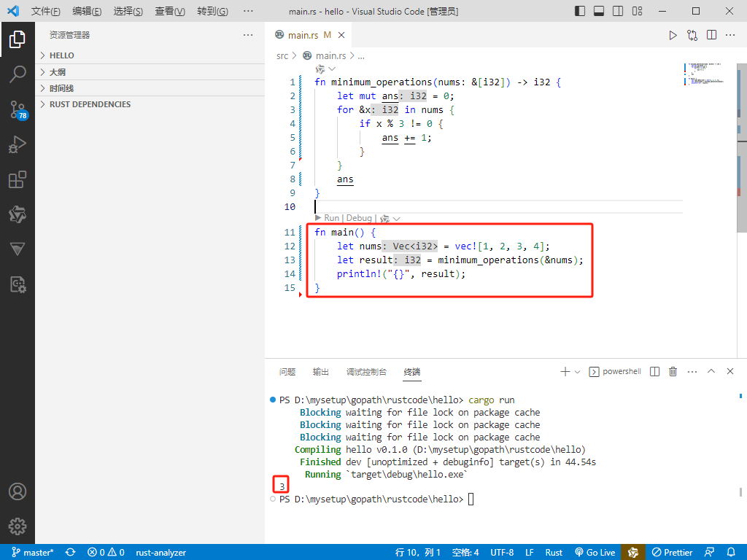Change indentation via 空格: 4
747x560 pixels.
pyautogui.click(x=465, y=553)
